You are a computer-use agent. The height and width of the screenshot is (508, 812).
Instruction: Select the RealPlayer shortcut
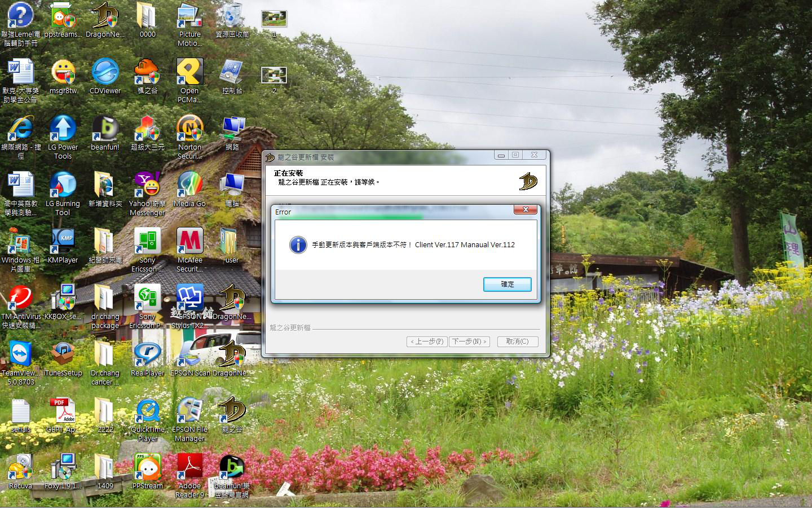pos(147,359)
